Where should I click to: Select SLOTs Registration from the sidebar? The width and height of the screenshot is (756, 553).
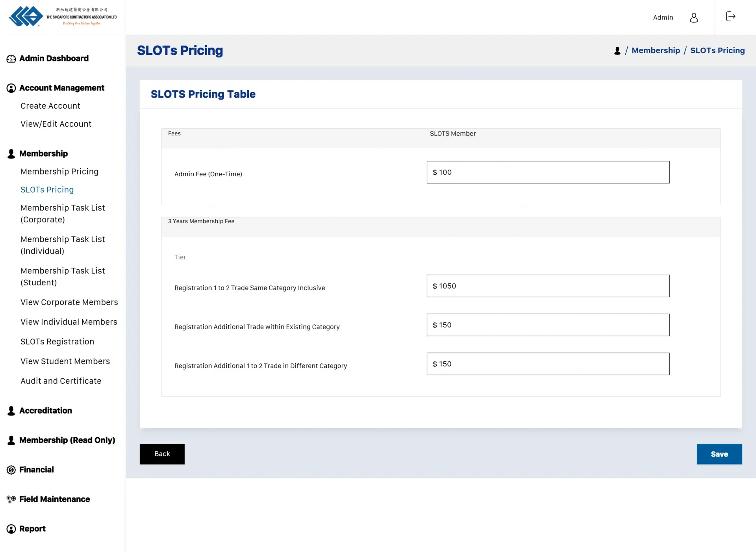click(57, 342)
